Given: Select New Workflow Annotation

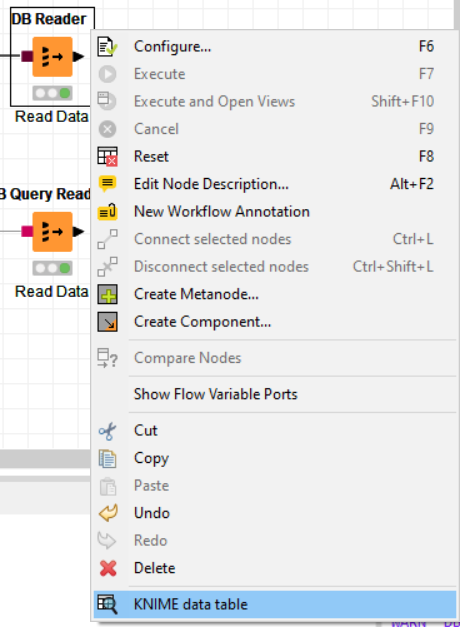Looking at the screenshot, I should click(x=274, y=212).
